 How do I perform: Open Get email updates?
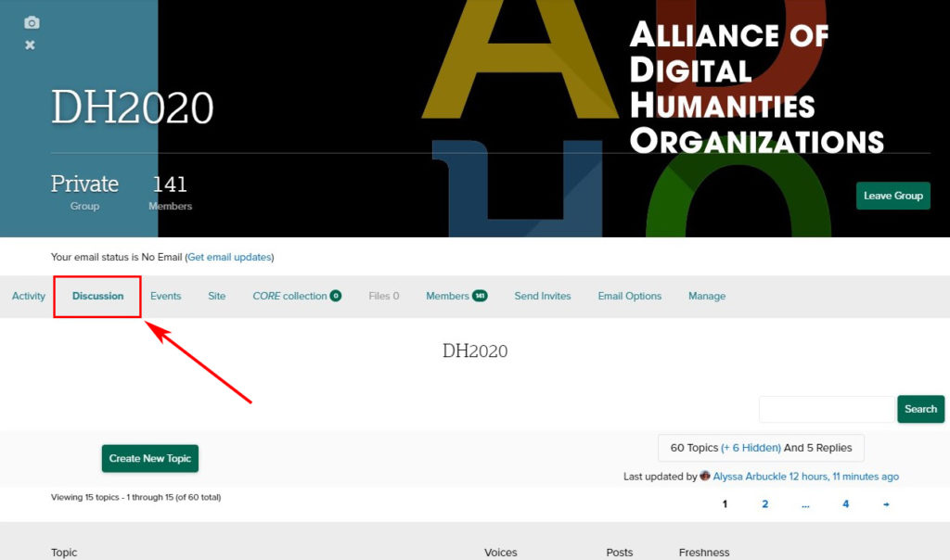click(x=229, y=257)
